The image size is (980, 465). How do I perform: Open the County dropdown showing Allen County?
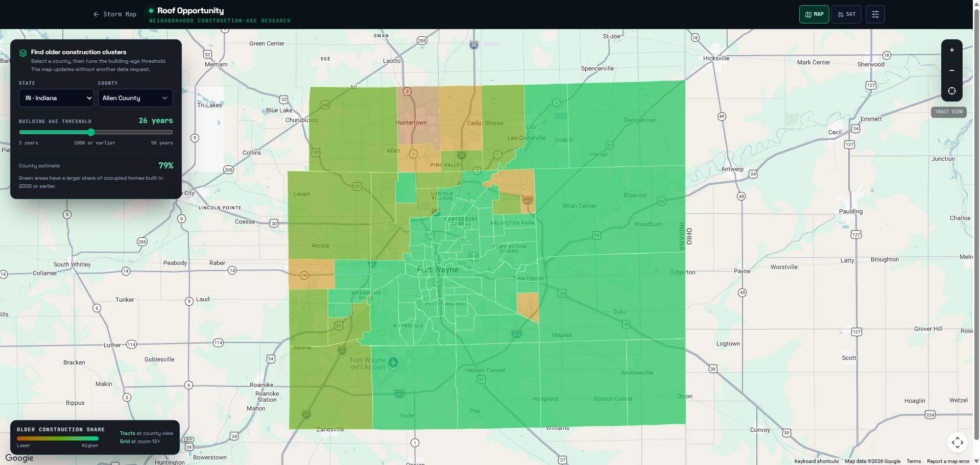(x=135, y=98)
